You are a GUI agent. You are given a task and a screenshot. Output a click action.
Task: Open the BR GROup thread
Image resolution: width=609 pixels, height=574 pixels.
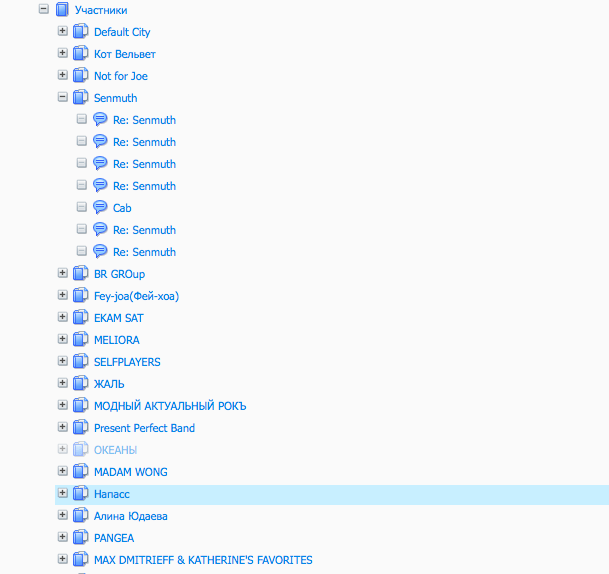119,274
